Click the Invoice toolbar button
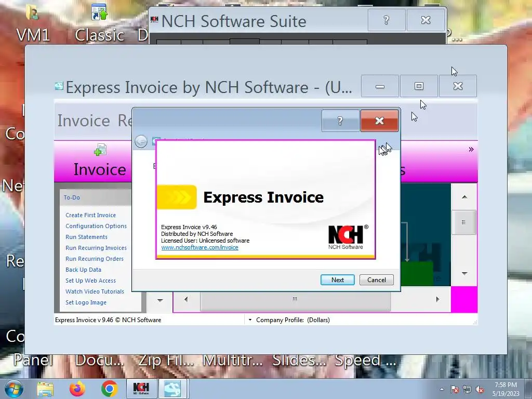The height and width of the screenshot is (399, 532). click(100, 162)
